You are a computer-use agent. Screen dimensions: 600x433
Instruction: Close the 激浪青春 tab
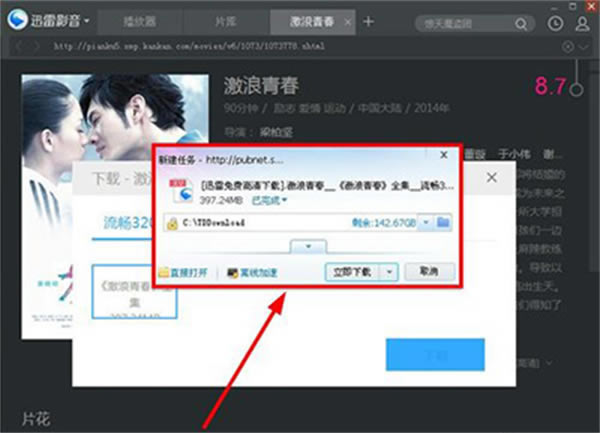[347, 22]
